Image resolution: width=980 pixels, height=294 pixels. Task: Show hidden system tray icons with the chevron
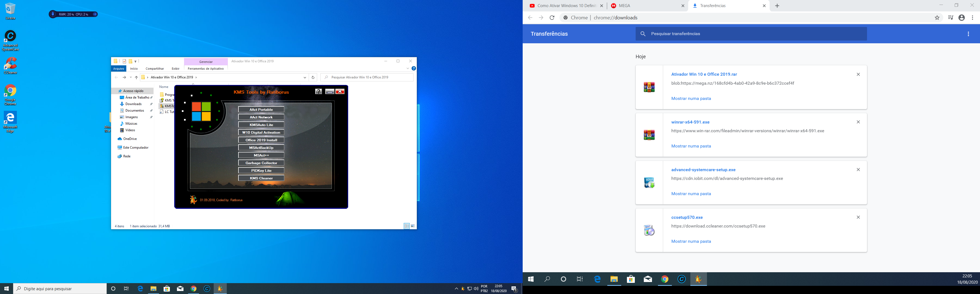click(456, 289)
